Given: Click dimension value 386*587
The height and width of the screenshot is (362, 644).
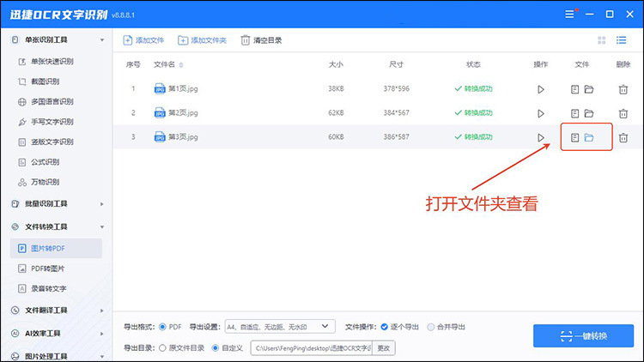Looking at the screenshot, I should (x=397, y=137).
